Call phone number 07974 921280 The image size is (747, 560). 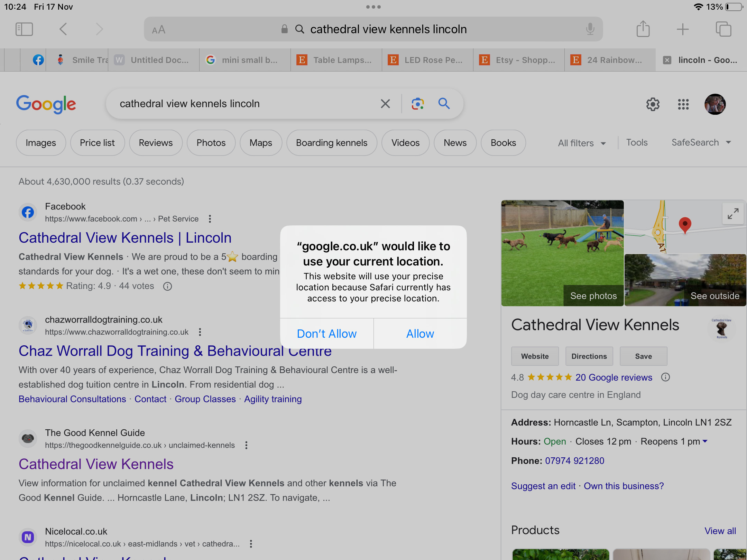574,461
